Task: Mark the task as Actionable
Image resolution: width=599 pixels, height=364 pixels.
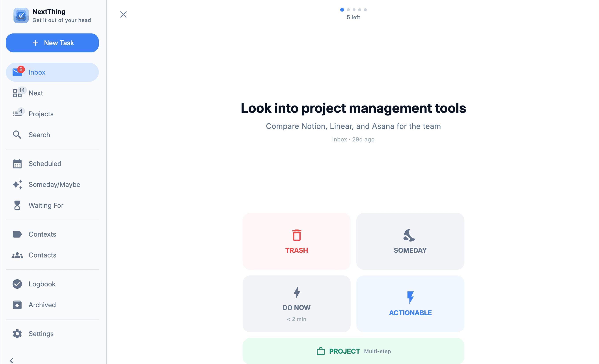Action: [410, 304]
